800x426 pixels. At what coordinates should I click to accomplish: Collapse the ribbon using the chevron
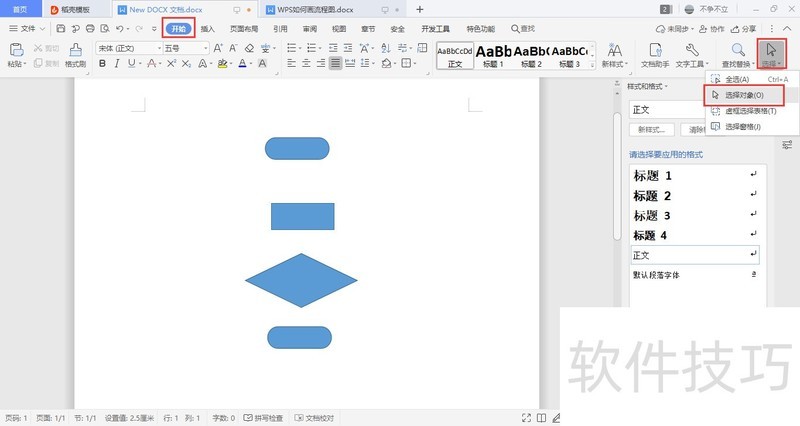pos(787,29)
